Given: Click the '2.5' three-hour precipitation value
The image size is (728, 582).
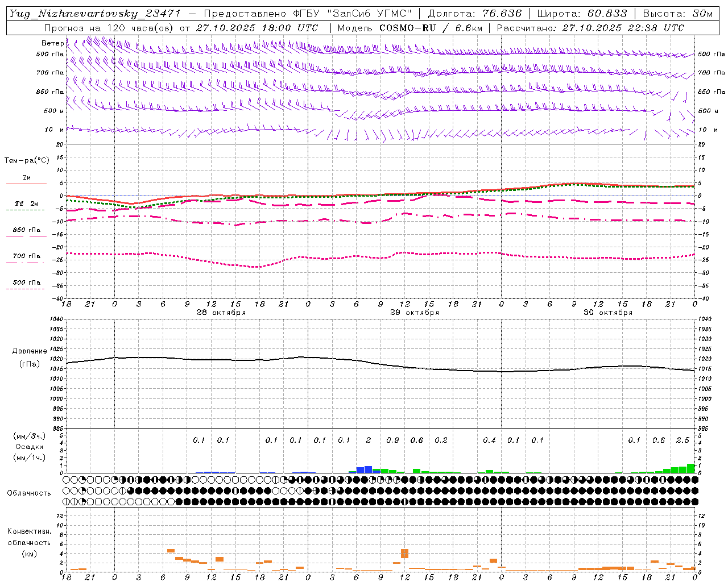Looking at the screenshot, I should tap(682, 440).
